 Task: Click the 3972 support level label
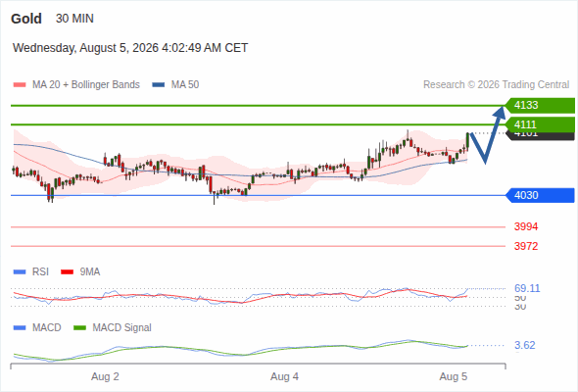pyautogui.click(x=526, y=246)
